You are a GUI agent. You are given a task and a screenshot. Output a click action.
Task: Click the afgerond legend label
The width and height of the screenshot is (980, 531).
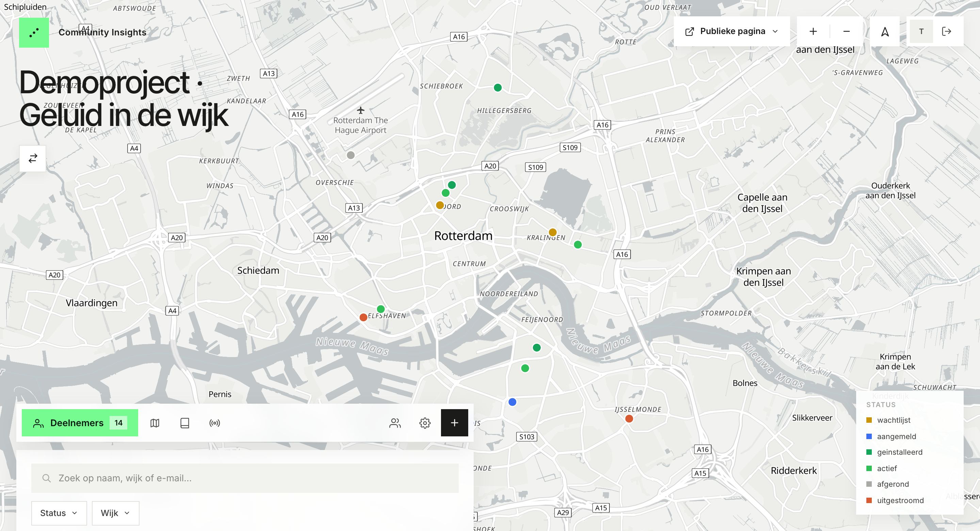(x=893, y=484)
